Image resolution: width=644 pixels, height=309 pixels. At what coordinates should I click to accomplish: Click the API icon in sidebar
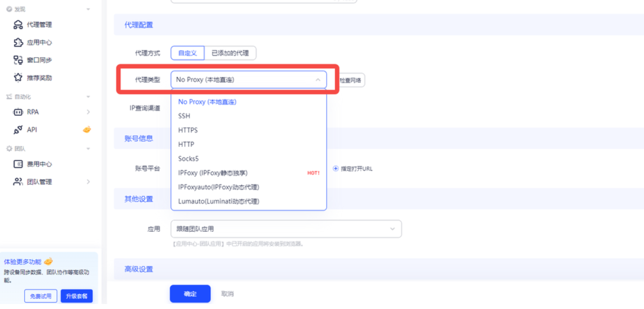click(18, 130)
